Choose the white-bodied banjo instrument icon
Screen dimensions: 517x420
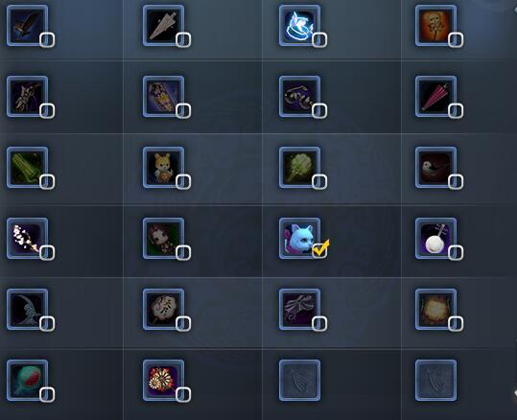click(435, 239)
